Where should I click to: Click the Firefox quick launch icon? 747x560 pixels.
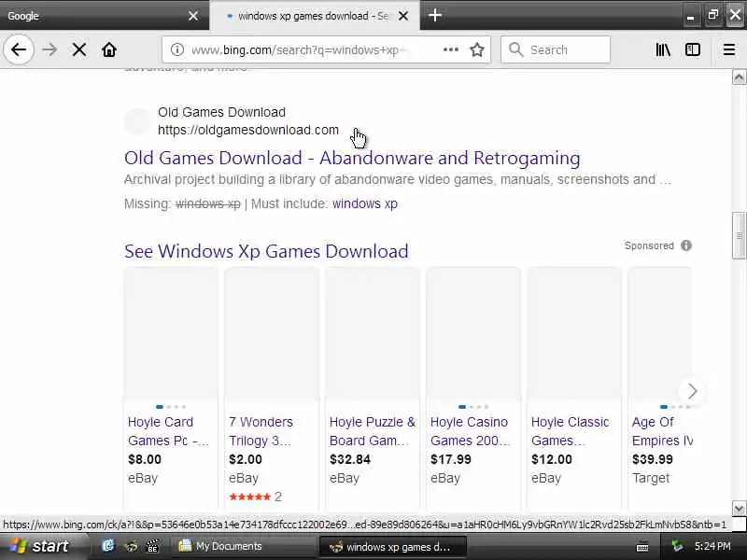(131, 546)
